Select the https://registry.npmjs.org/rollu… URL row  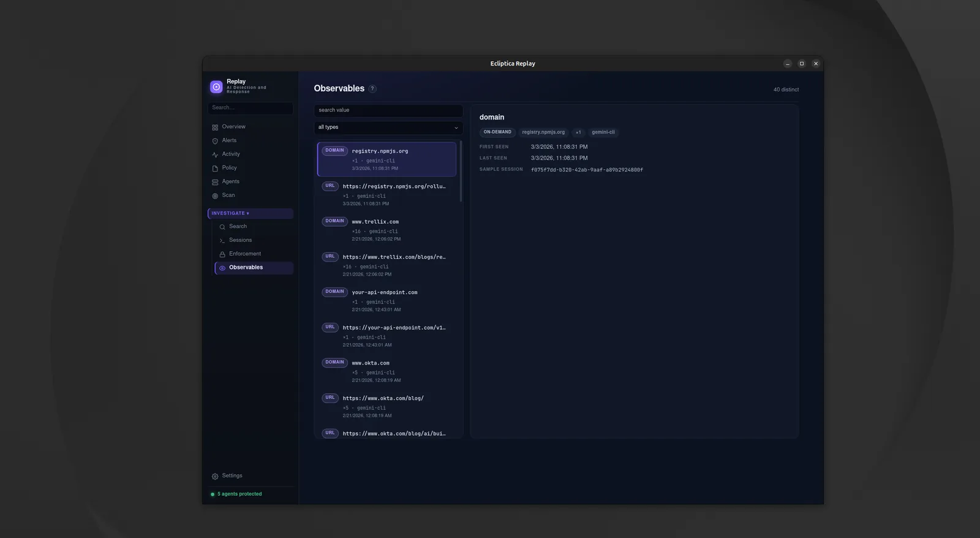pos(386,194)
